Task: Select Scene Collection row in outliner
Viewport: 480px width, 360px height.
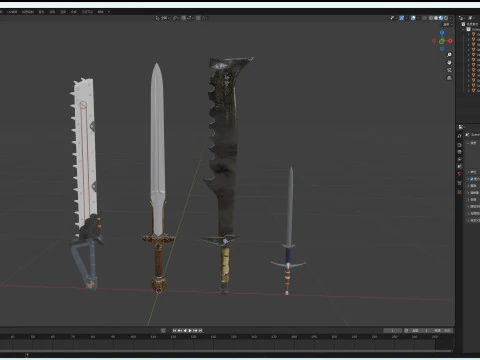Action: tap(470, 24)
